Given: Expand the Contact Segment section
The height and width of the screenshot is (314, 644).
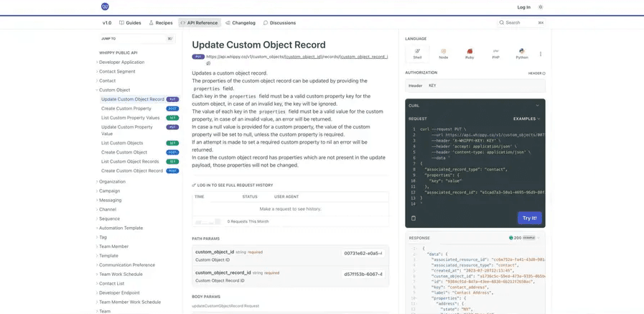Looking at the screenshot, I should (117, 72).
